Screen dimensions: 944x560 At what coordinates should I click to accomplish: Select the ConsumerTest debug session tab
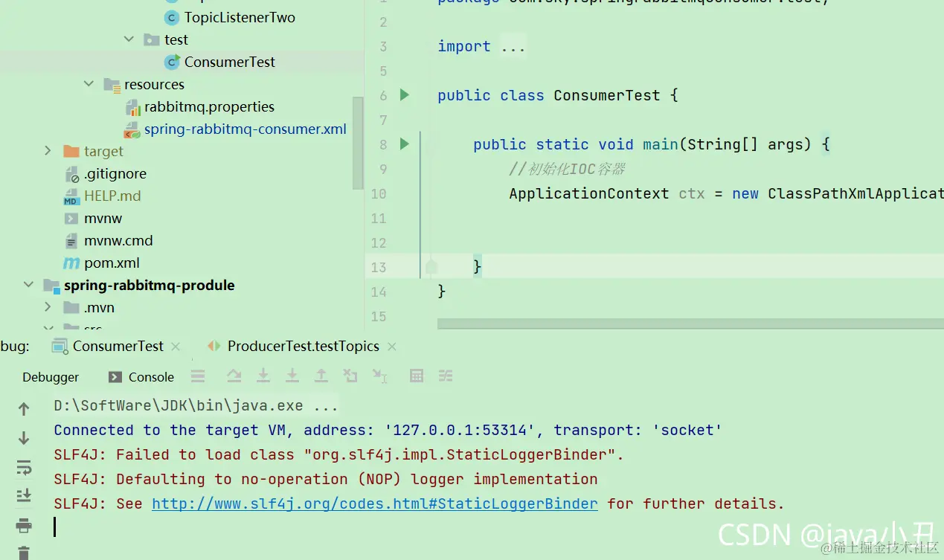point(118,346)
